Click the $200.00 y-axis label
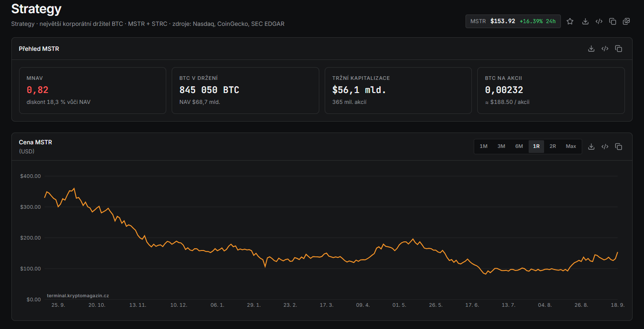Screen dimensions: 644x329 coord(30,238)
